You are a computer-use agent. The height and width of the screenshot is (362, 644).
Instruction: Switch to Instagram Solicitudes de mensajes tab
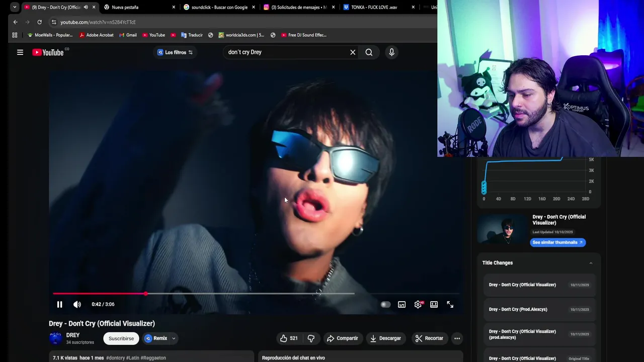click(x=299, y=7)
